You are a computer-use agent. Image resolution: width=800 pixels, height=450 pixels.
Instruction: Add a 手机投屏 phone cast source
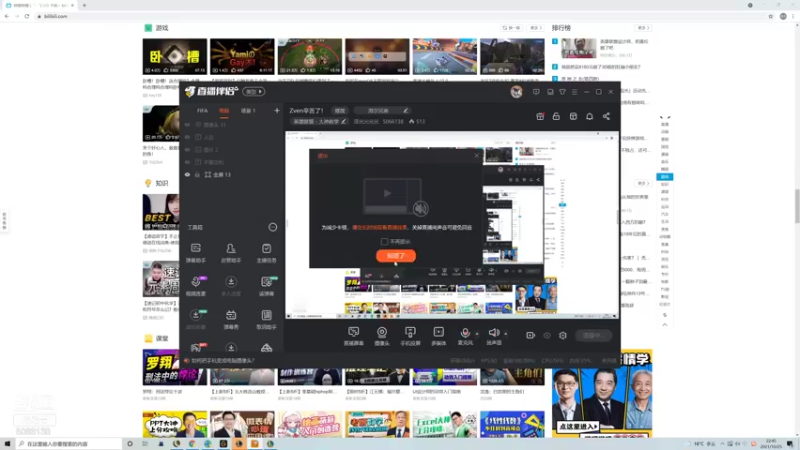pos(410,336)
